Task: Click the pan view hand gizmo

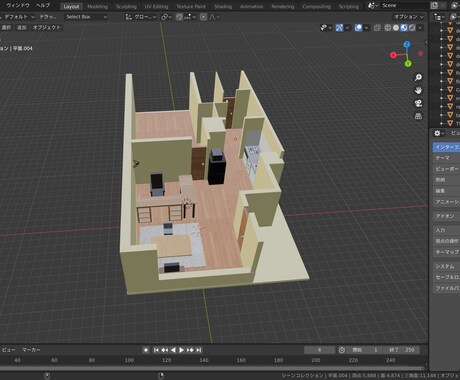Action: pos(418,90)
